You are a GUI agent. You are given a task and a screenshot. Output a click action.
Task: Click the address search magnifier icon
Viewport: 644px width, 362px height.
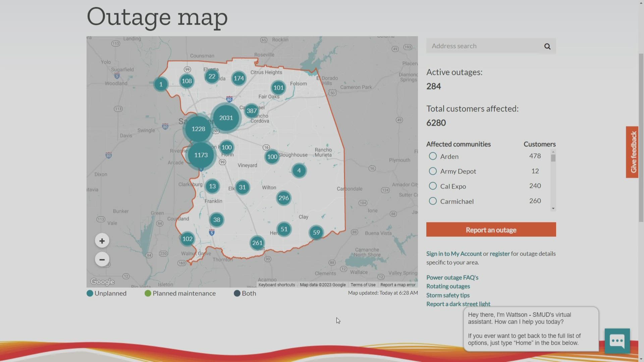pos(547,46)
